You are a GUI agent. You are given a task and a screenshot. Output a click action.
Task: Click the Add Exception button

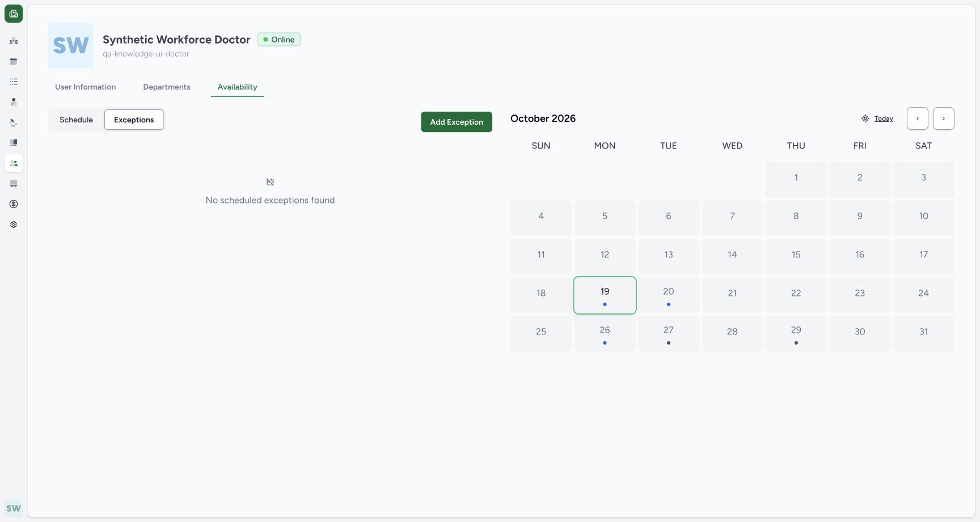457,122
